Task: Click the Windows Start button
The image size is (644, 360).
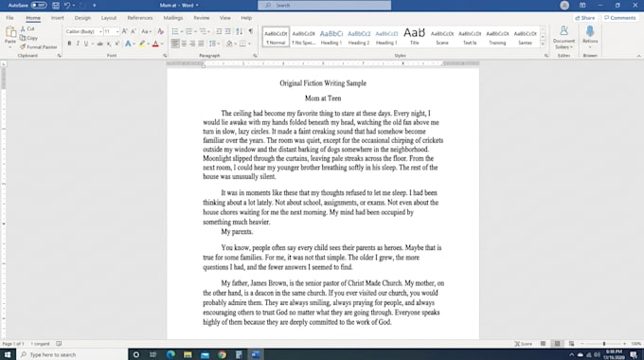Action: pyautogui.click(x=8, y=354)
